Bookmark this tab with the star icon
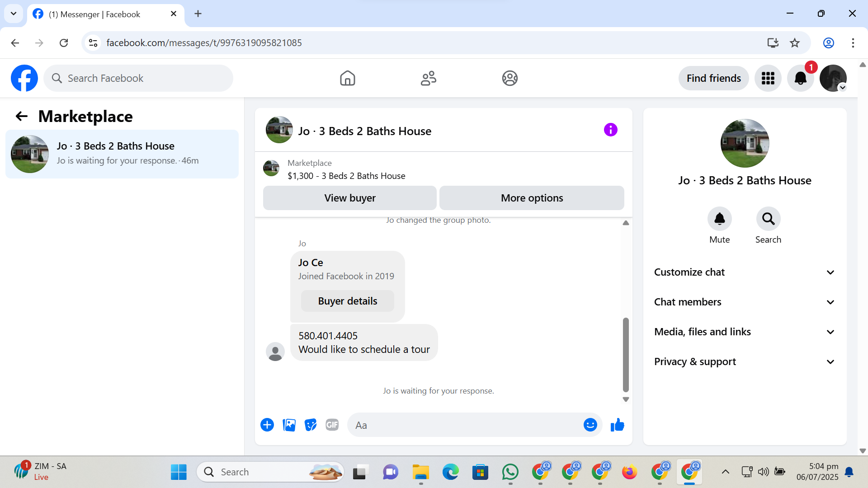Viewport: 868px width, 488px height. 795,43
